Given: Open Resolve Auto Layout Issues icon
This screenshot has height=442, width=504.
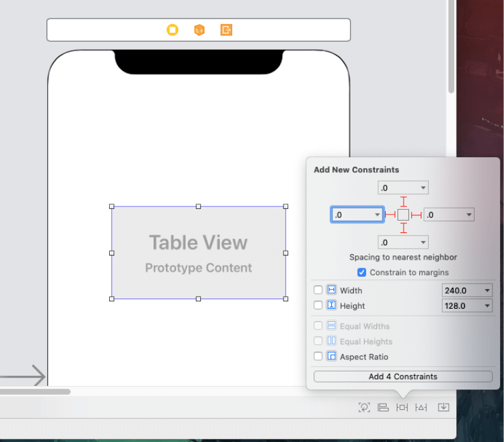Looking at the screenshot, I should (421, 407).
